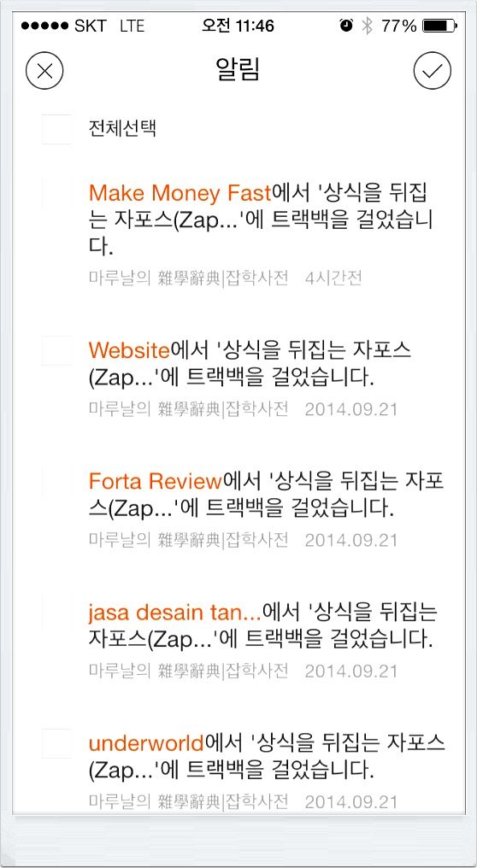The height and width of the screenshot is (868, 477).
Task: Open the Website trackback link
Action: click(x=129, y=350)
